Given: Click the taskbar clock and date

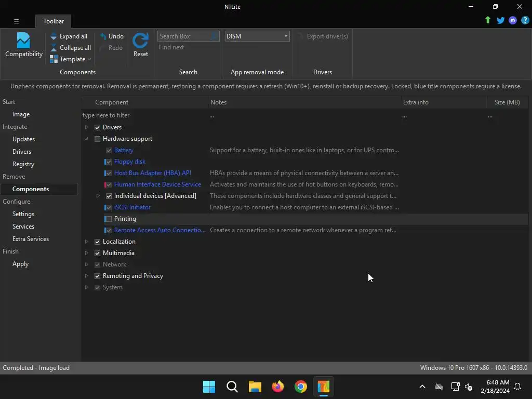Looking at the screenshot, I should pos(495,387).
